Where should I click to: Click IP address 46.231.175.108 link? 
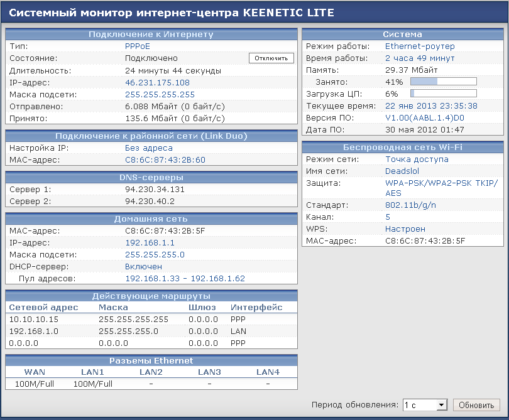coord(157,82)
